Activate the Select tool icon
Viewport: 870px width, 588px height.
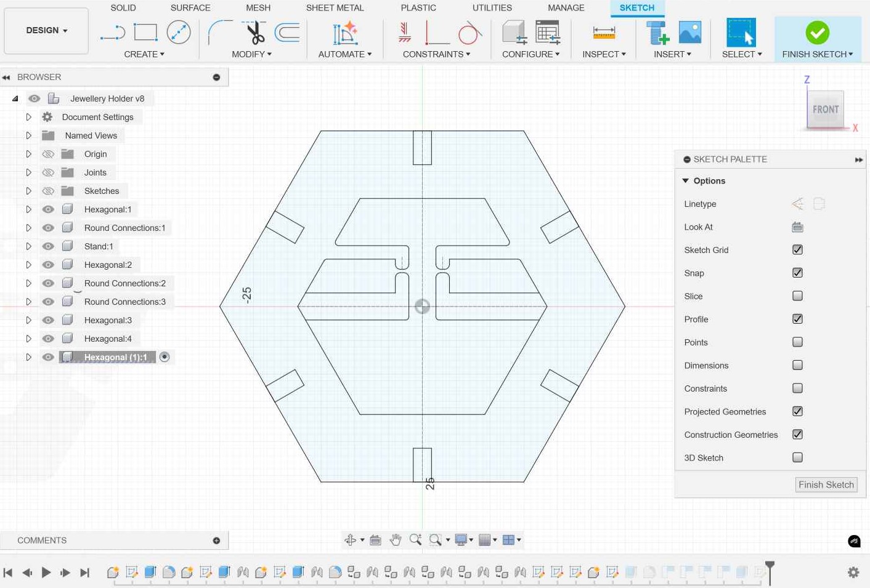[741, 33]
